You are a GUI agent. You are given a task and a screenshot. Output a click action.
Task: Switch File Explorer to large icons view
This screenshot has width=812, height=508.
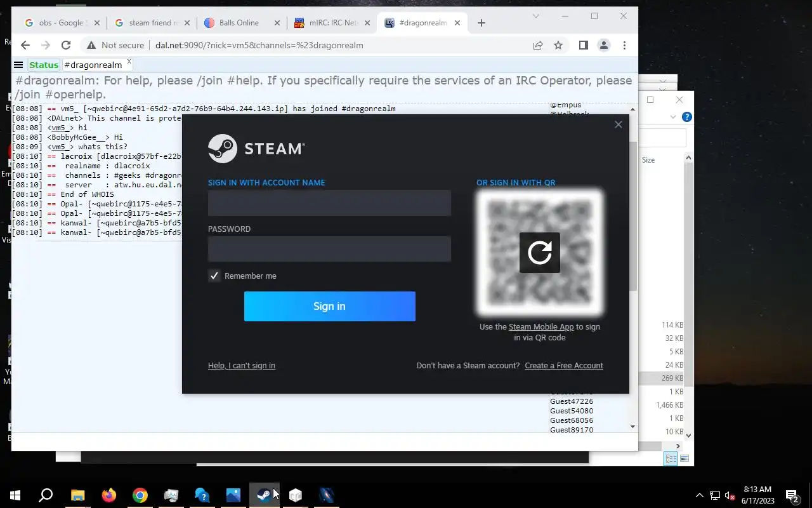[x=684, y=458]
